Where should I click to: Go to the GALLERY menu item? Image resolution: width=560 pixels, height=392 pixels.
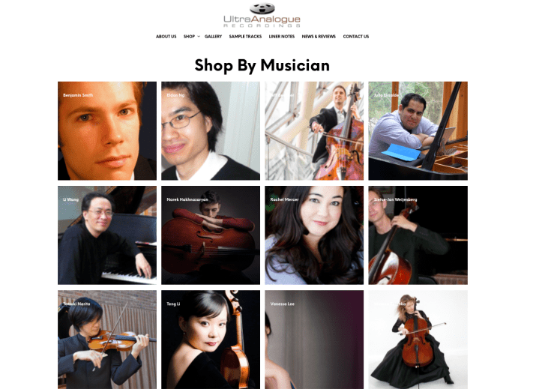pyautogui.click(x=213, y=37)
